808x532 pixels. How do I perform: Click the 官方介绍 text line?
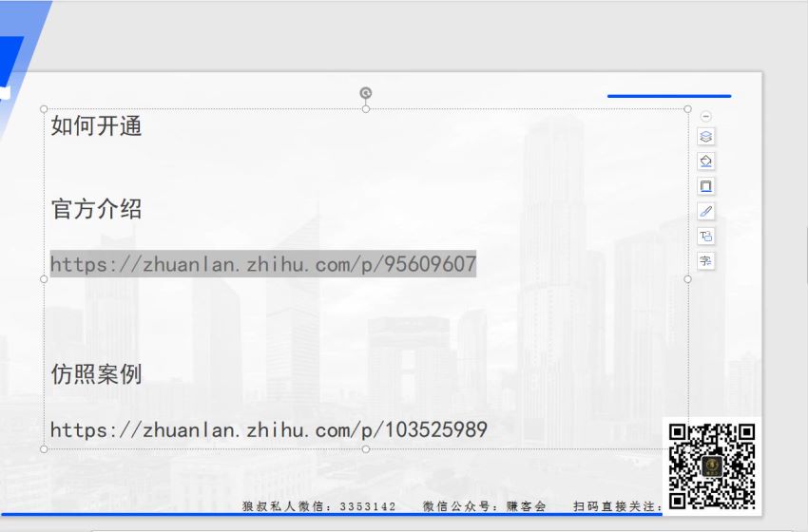[96, 209]
